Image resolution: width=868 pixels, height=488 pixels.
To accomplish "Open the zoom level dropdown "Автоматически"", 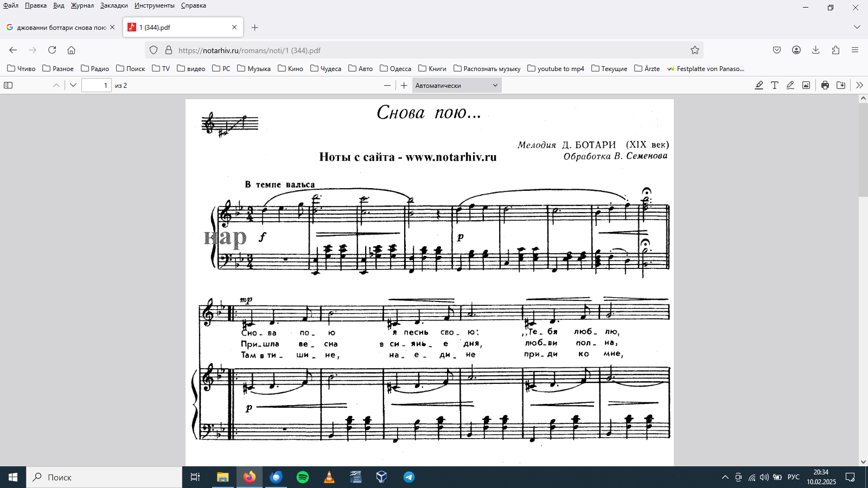I will [456, 85].
